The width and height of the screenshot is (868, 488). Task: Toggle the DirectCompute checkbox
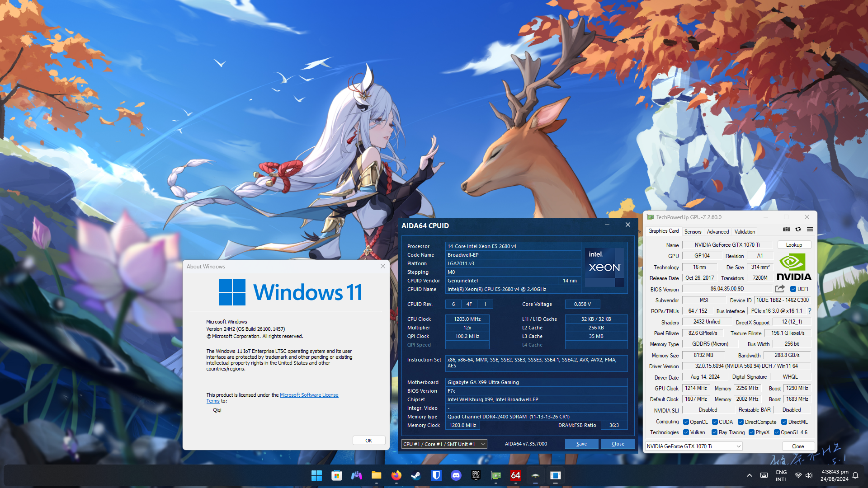pyautogui.click(x=741, y=422)
